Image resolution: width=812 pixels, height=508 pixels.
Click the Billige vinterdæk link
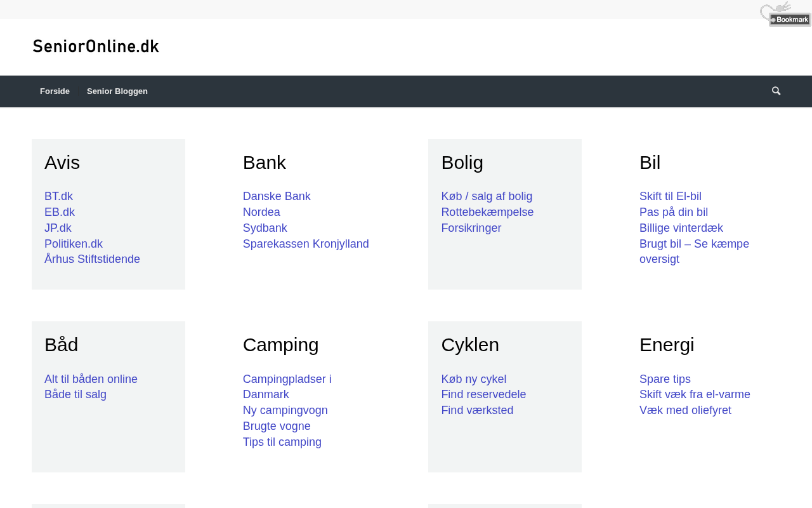(681, 228)
